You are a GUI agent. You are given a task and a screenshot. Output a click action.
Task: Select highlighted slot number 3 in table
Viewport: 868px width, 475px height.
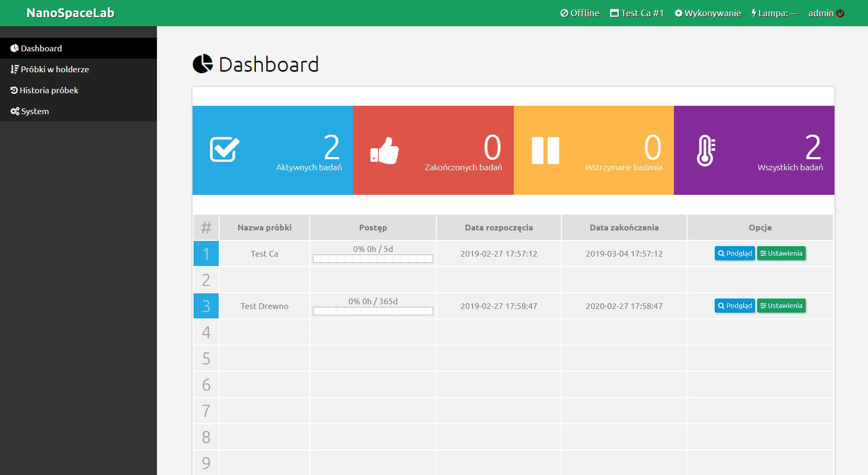click(206, 306)
